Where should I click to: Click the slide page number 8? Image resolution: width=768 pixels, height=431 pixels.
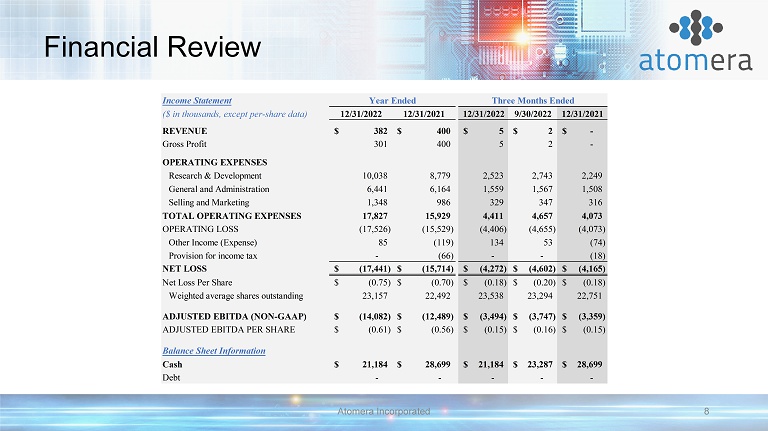coord(706,411)
